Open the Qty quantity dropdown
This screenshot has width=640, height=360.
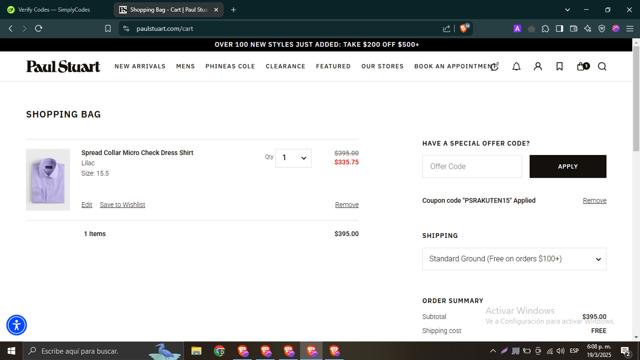pos(293,158)
